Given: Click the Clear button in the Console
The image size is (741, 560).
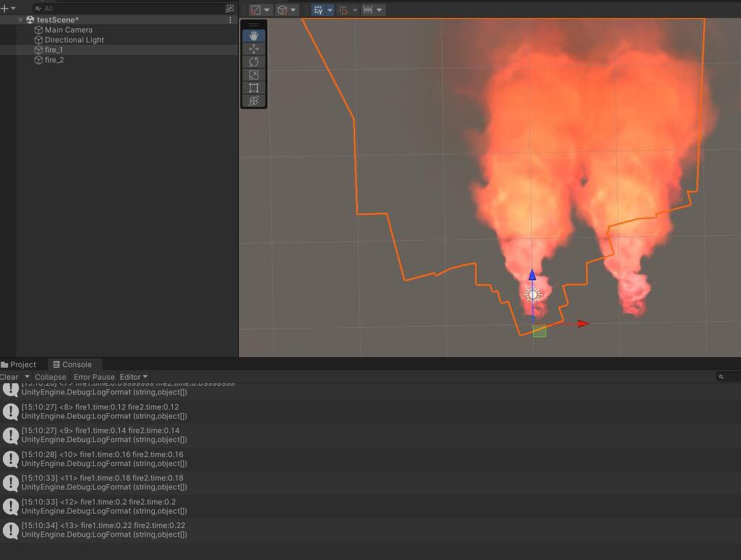Looking at the screenshot, I should [9, 376].
